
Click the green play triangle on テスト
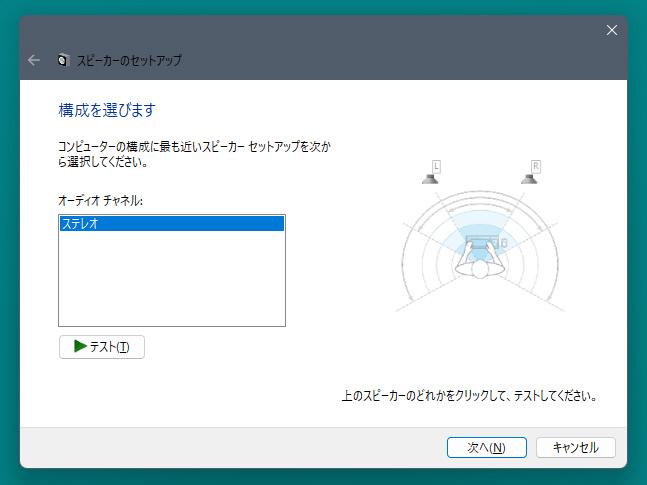(x=80, y=346)
